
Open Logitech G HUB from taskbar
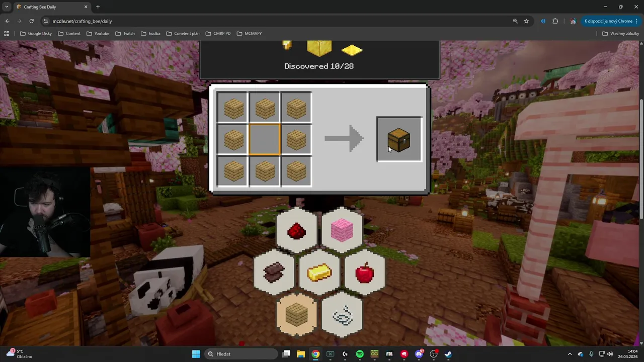(345, 354)
